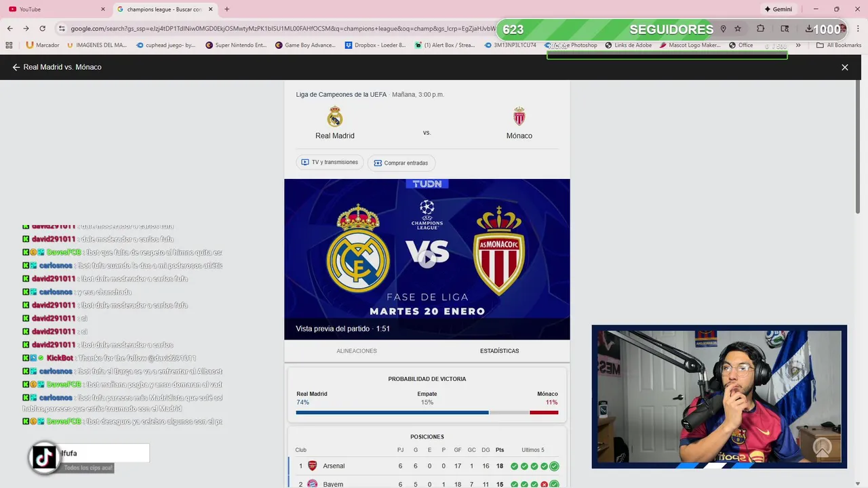Play the TUDN match preview video
Image resolution: width=868 pixels, height=488 pixels.
[x=427, y=259]
